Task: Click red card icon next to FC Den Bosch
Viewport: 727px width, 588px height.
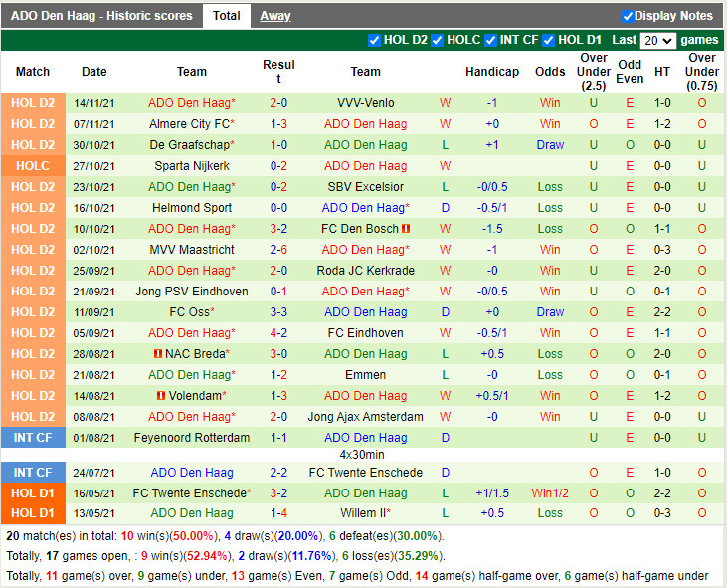Action: coord(406,229)
